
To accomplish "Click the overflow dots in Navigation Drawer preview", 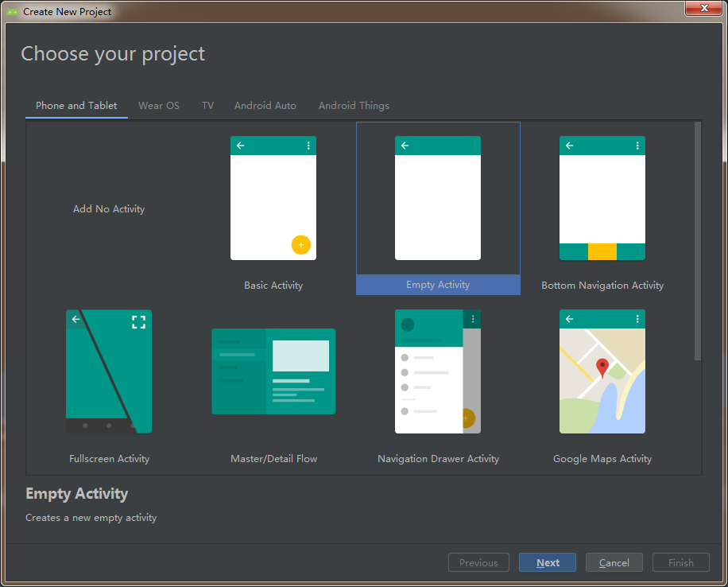I will 473,319.
